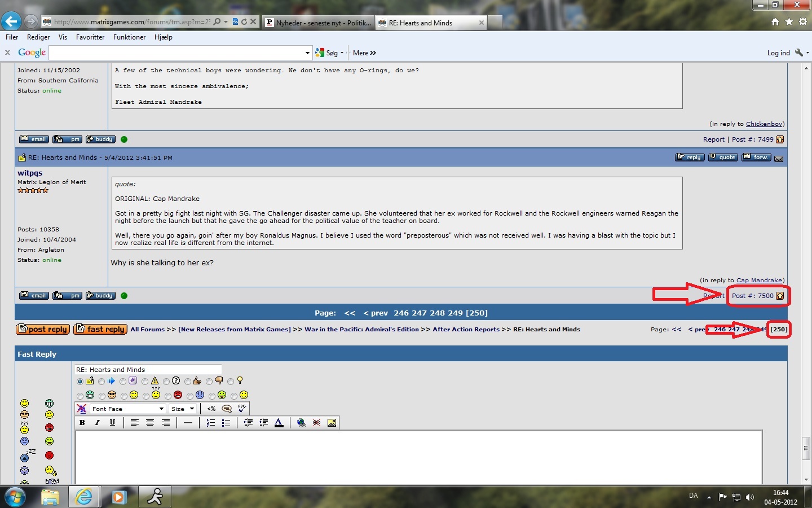Screen dimensions: 812x508
Task: Click the zzz sleeping smiley in sidebar
Action: tap(27, 456)
